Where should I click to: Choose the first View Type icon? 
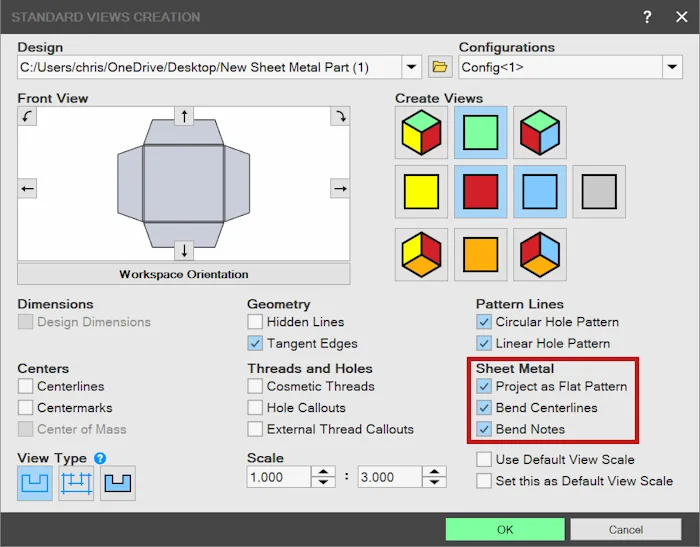[x=35, y=483]
